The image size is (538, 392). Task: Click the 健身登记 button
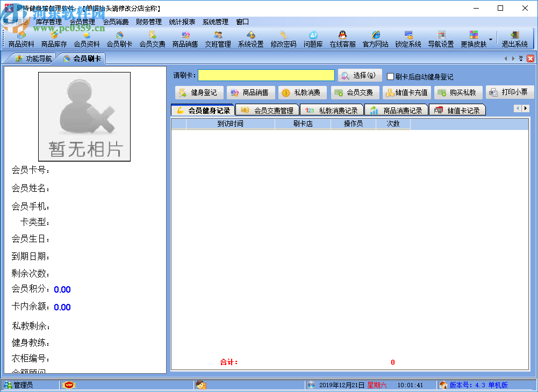pos(199,92)
